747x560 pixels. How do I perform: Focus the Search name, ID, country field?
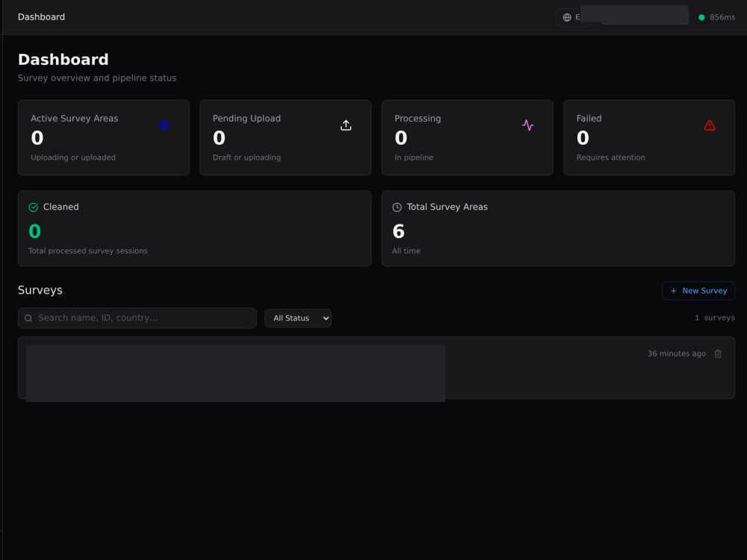pyautogui.click(x=137, y=318)
